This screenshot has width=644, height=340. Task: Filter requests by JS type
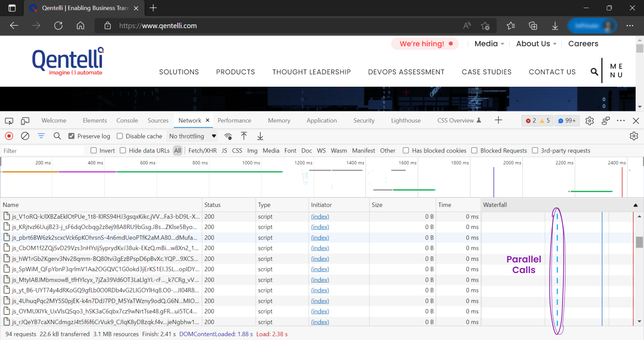tap(224, 151)
